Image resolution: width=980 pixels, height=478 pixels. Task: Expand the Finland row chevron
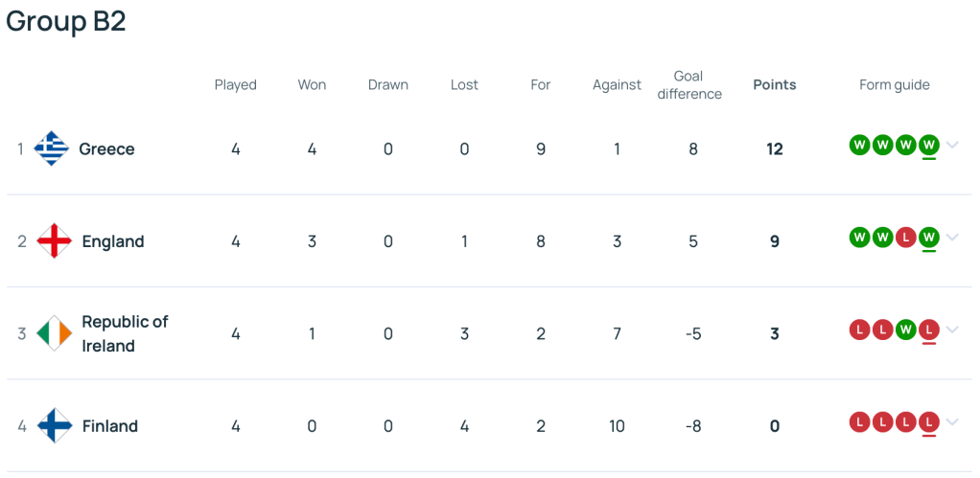[x=952, y=421]
